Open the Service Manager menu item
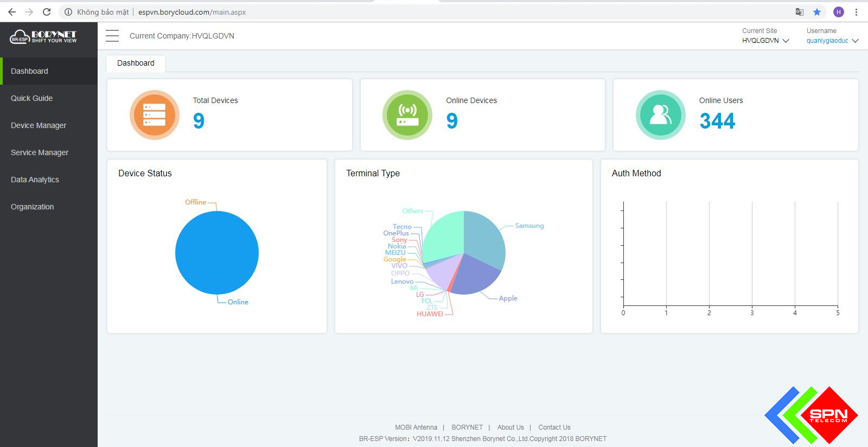 coord(40,152)
